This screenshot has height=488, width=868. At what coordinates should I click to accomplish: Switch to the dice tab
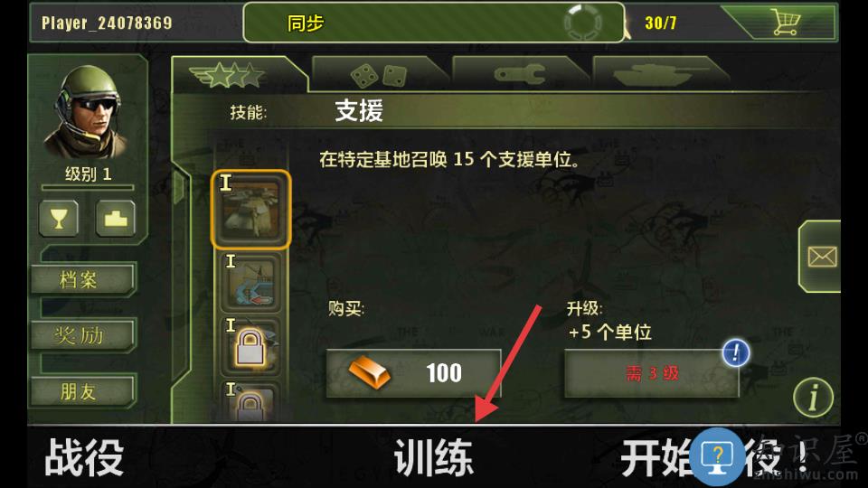[x=379, y=75]
